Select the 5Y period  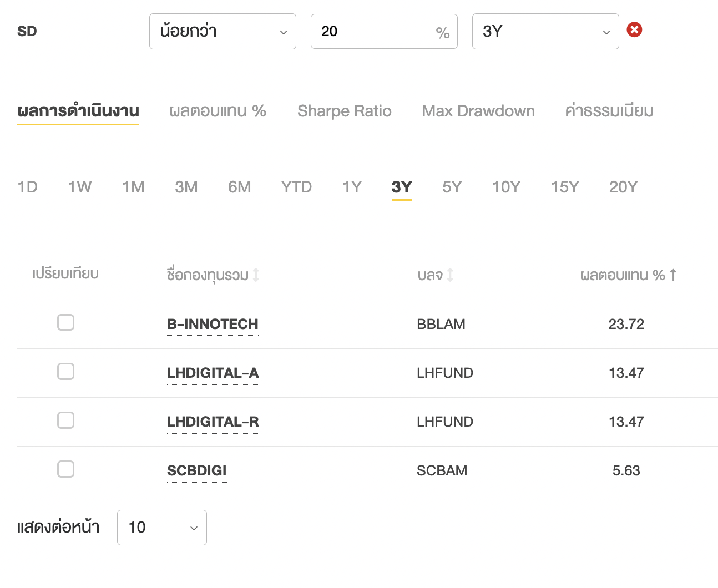tap(452, 187)
